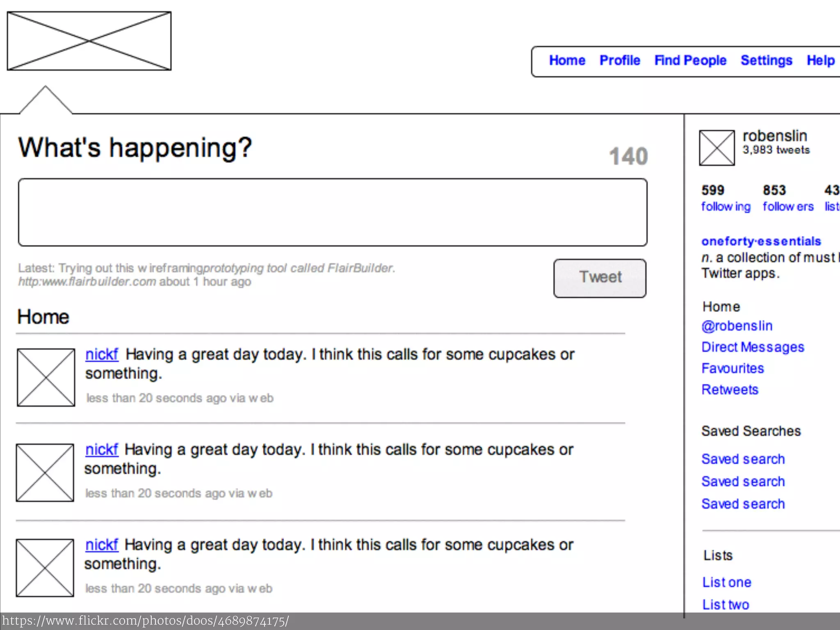Click the first nickf tweet avatar
840x630 pixels.
[46, 377]
